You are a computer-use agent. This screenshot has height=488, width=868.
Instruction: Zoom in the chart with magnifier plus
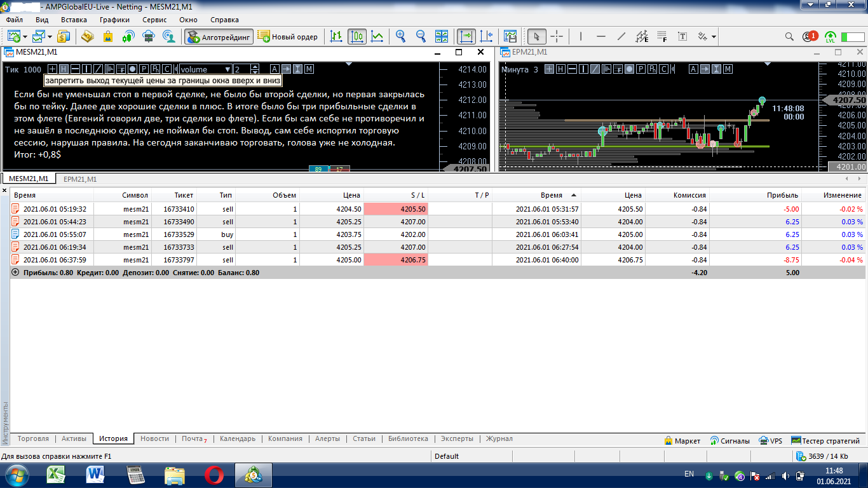[x=401, y=36]
